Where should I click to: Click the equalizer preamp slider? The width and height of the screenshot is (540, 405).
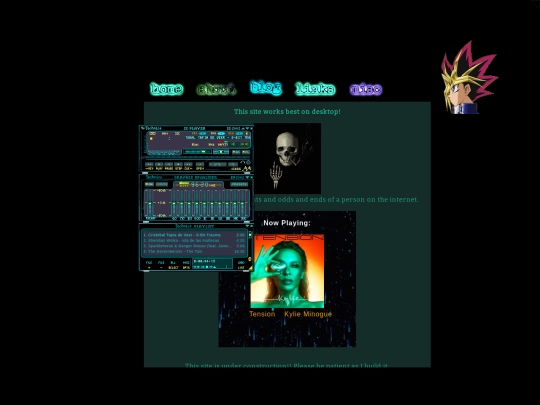click(x=150, y=203)
